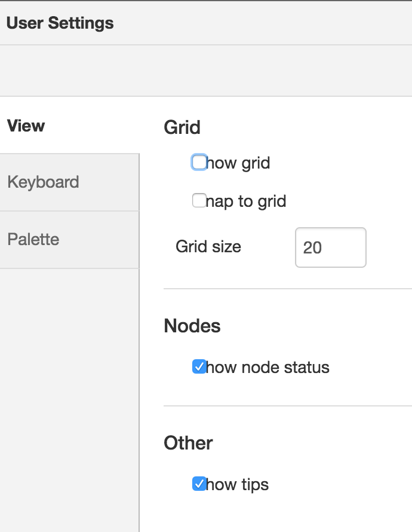Click the Grid size label
The width and height of the screenshot is (412, 532).
coord(208,247)
